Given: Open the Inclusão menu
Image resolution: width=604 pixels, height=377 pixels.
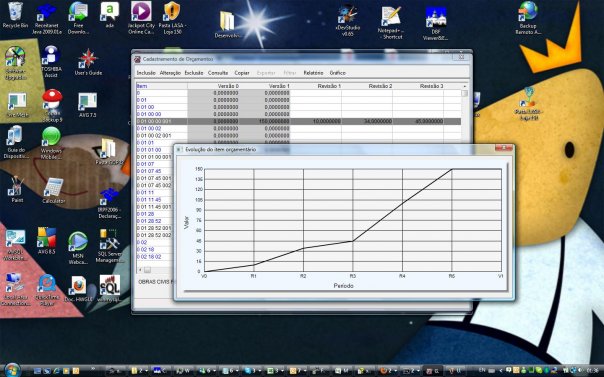Looking at the screenshot, I should 146,73.
